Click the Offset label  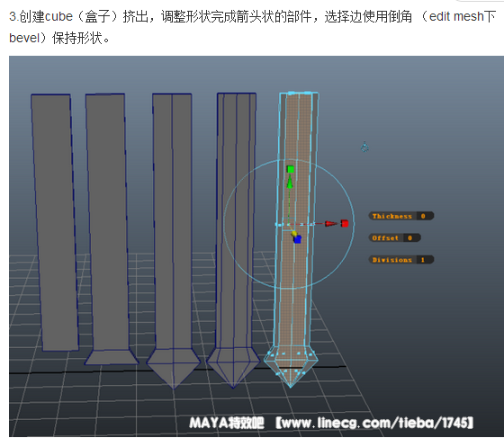point(385,238)
